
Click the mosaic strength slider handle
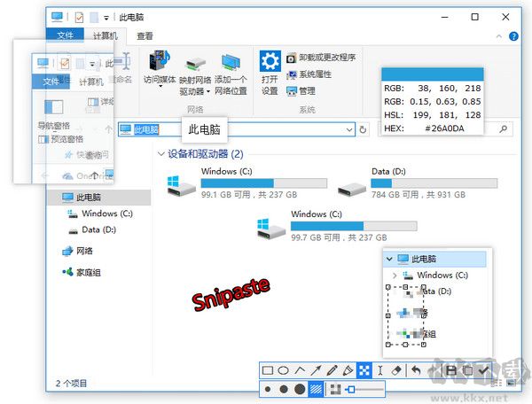[x=351, y=390]
